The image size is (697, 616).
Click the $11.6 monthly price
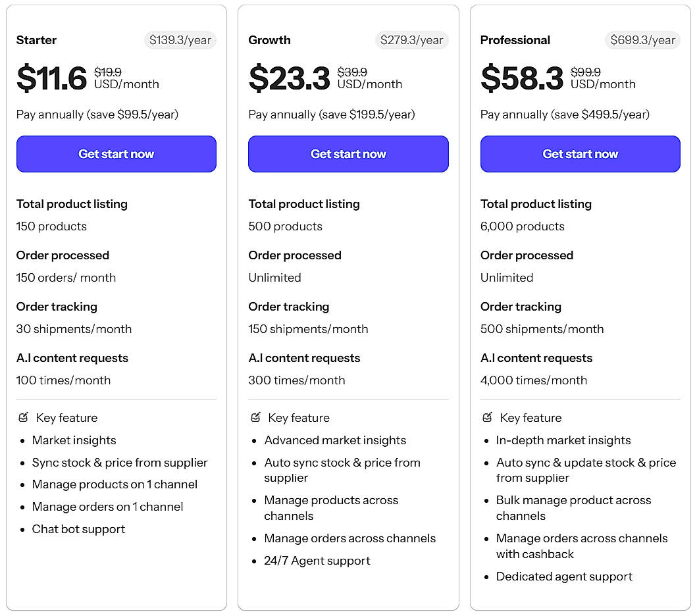(51, 79)
